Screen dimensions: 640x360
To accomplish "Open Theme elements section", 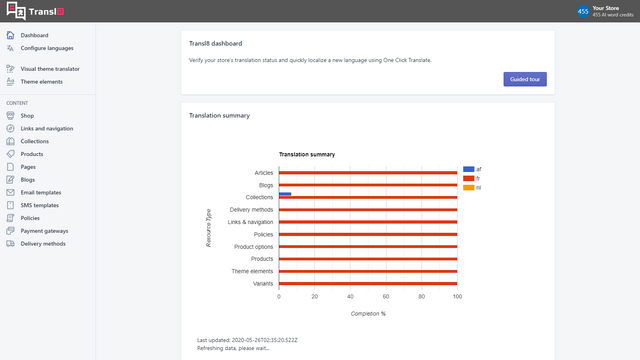I will tap(42, 82).
